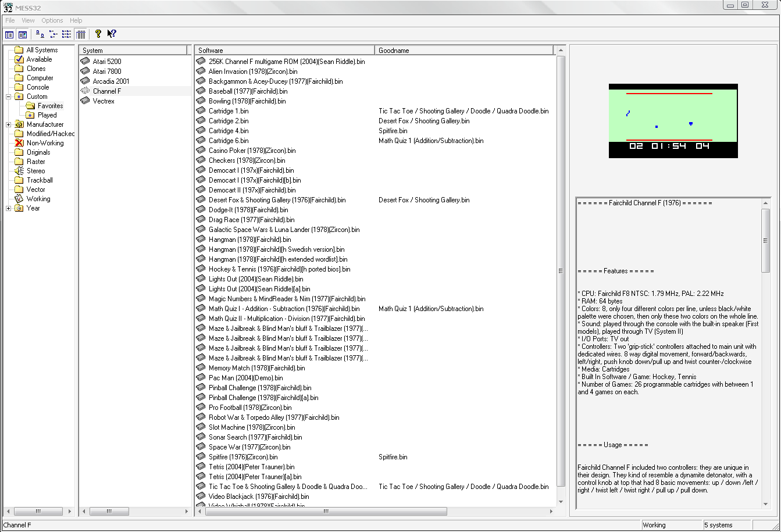
Task: Expand the Manufacturer tree node
Action: click(x=9, y=124)
